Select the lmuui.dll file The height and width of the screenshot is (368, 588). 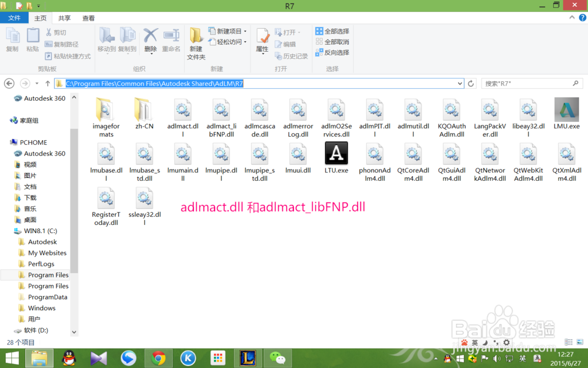tap(298, 158)
